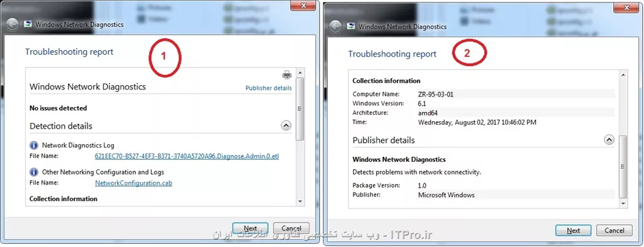Click the Publisher details heading in the right window
The width and height of the screenshot is (644, 247).
click(384, 141)
